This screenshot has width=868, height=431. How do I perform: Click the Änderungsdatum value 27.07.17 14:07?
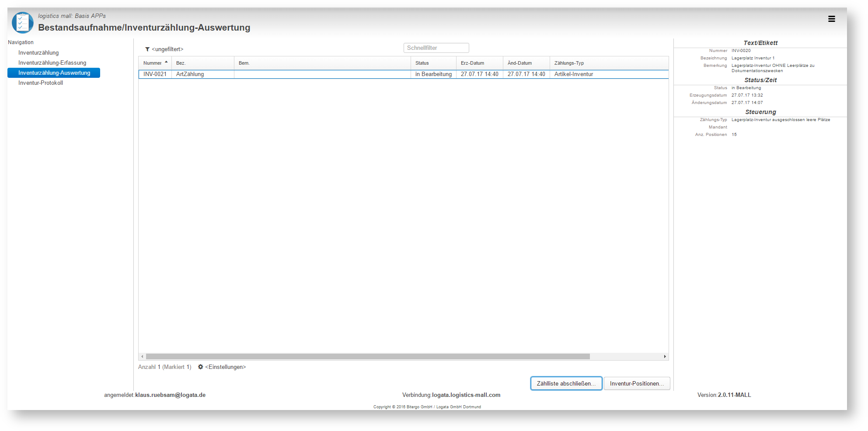pos(747,103)
